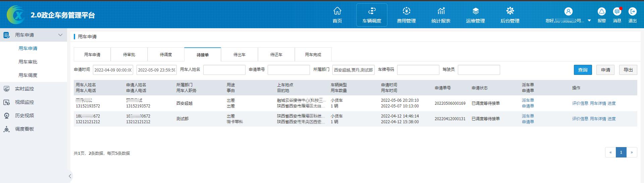The height and width of the screenshot is (183, 644).
Task: Click 视频监控 sidebar icon
Action: [6, 102]
